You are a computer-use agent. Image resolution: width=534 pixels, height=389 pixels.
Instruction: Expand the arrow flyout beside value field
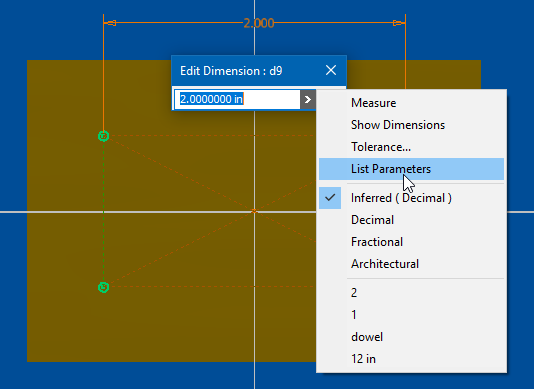coord(308,99)
